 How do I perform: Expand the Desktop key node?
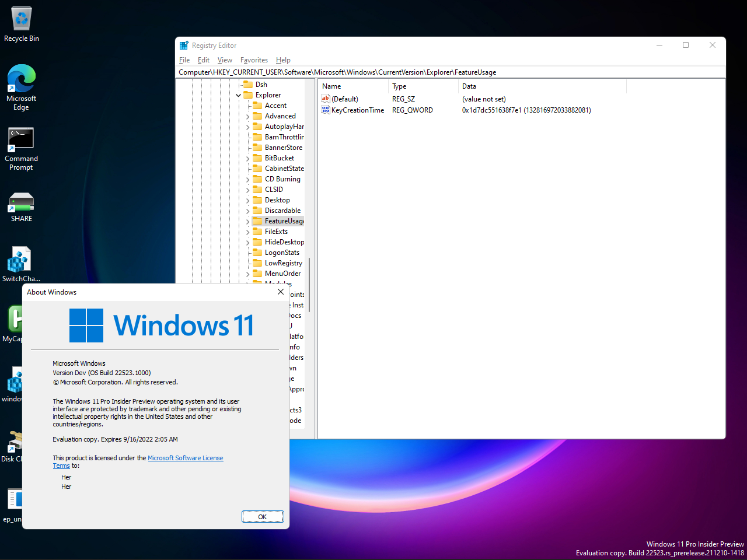(247, 201)
